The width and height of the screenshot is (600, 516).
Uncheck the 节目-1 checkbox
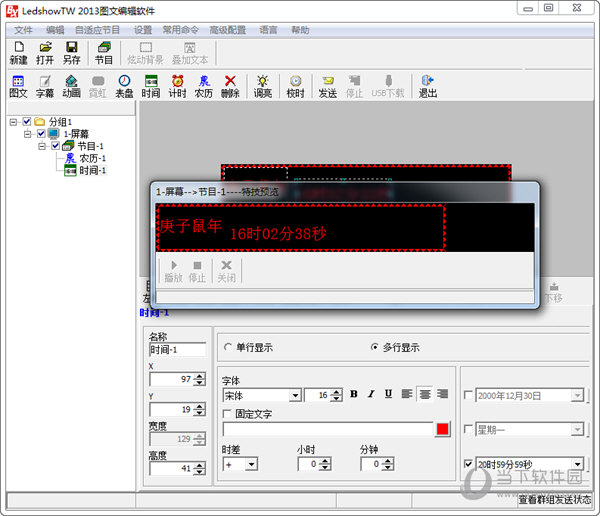pos(55,146)
